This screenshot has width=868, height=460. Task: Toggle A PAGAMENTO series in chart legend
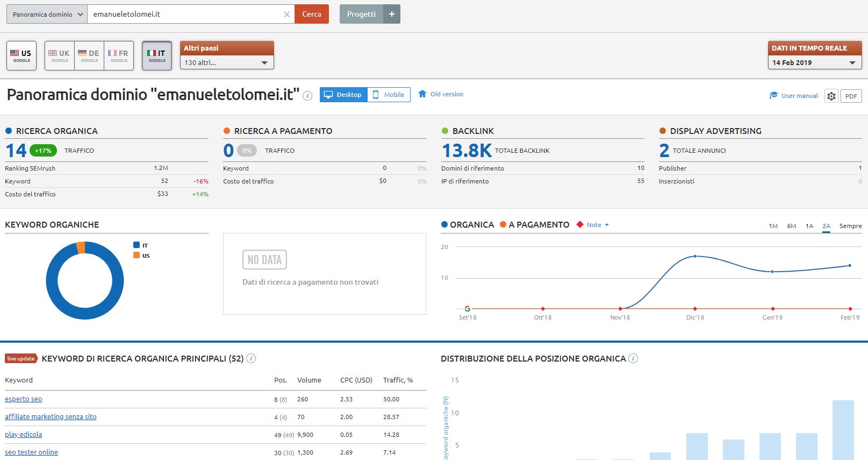[x=534, y=224]
